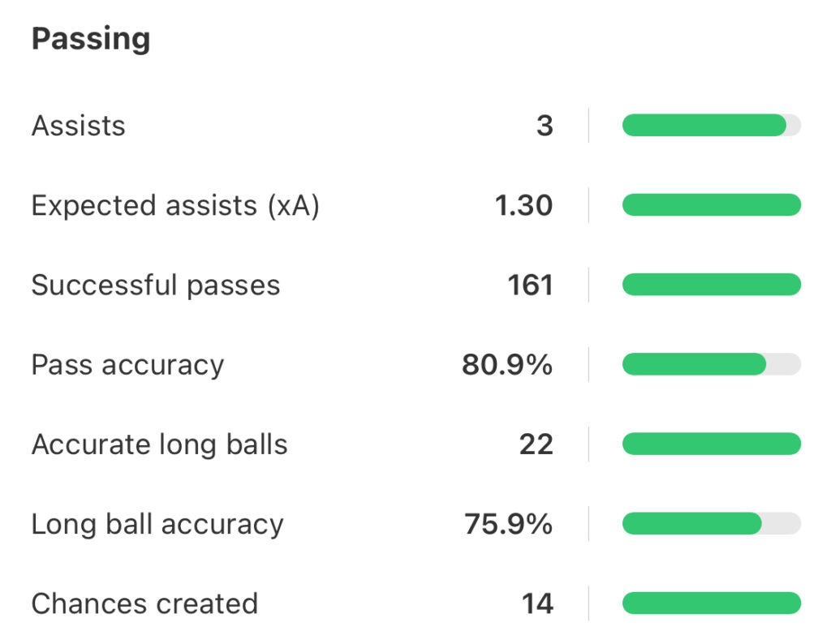This screenshot has width=831, height=644.
Task: Click the Long ball accuracy label
Action: pos(157,524)
